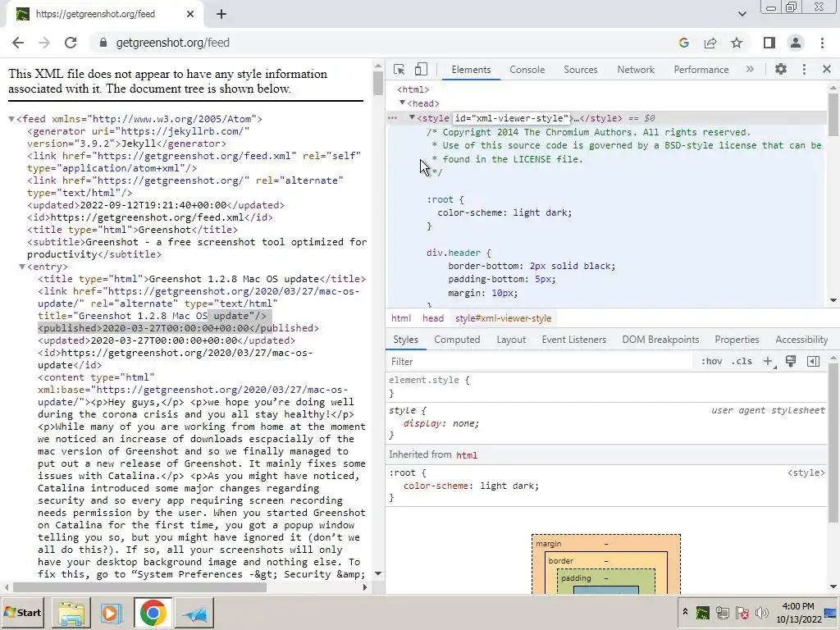Switch to the Console tab
The image size is (840, 630).
[x=527, y=70]
